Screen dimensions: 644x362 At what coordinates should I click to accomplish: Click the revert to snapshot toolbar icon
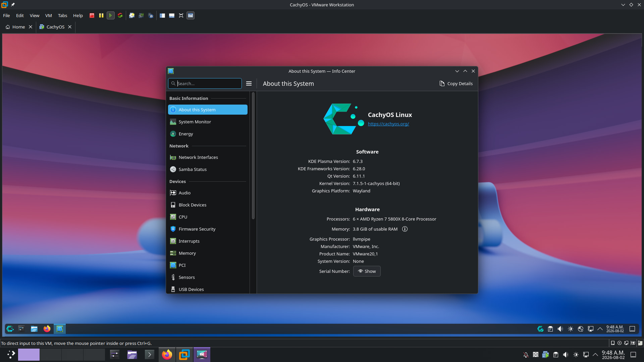coord(141,15)
